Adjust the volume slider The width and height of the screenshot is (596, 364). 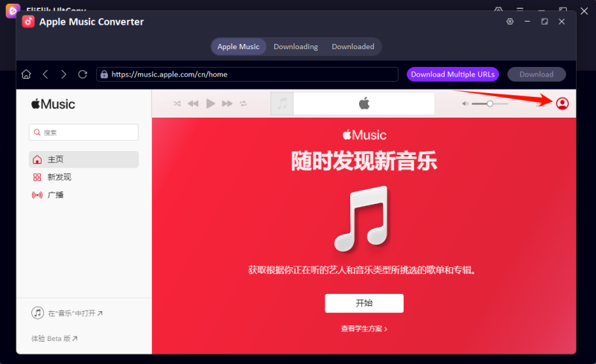click(x=490, y=103)
